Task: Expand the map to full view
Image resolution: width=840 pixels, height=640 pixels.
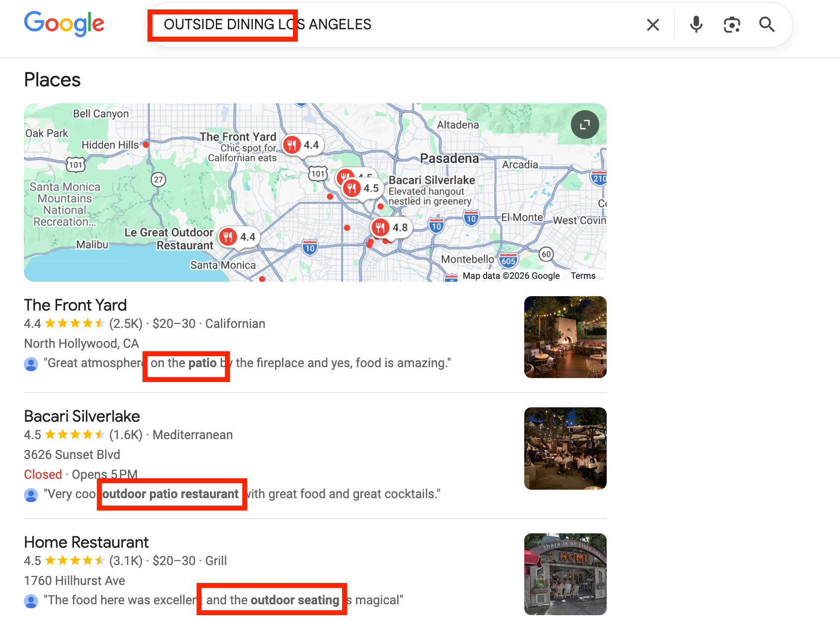Action: (x=585, y=125)
